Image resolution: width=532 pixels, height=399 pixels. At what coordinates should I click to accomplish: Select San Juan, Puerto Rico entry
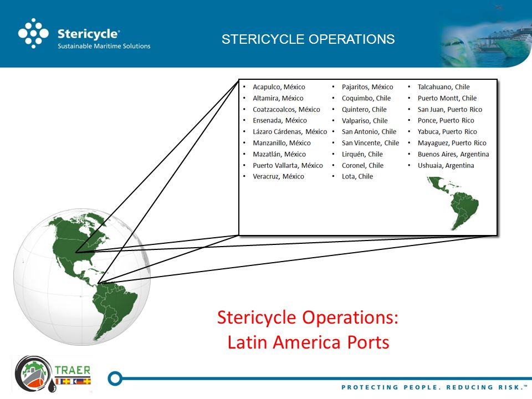click(449, 109)
